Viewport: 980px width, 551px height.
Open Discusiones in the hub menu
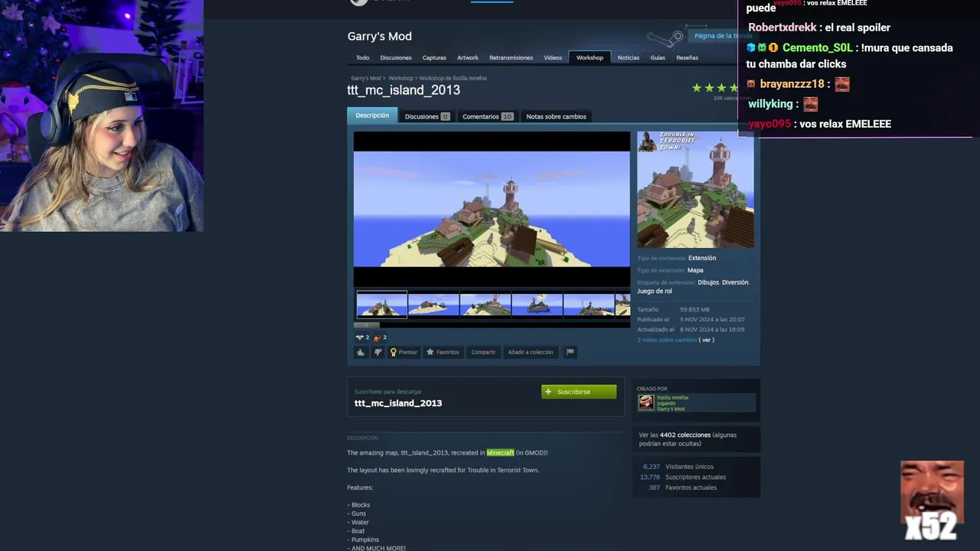point(396,57)
